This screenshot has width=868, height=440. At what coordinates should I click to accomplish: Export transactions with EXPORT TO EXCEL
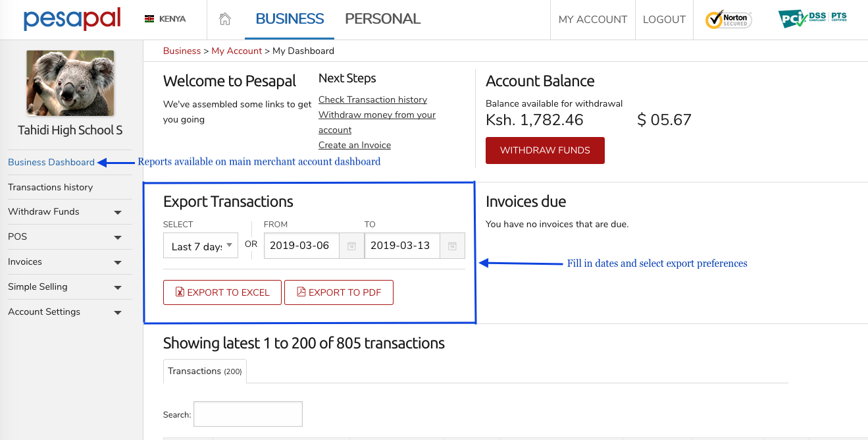[222, 292]
